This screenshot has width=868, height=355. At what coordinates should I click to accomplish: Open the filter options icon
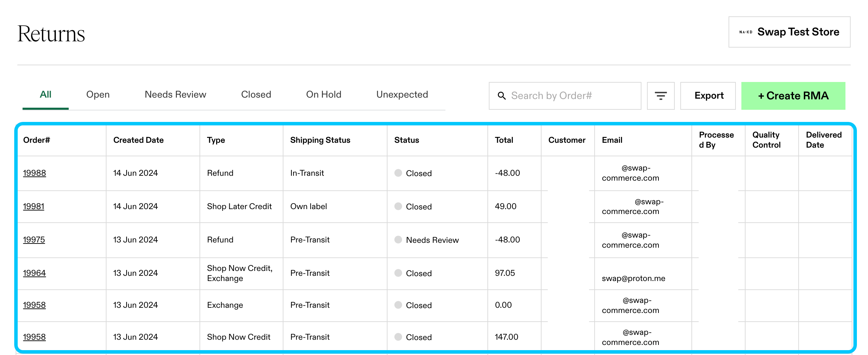coord(661,96)
